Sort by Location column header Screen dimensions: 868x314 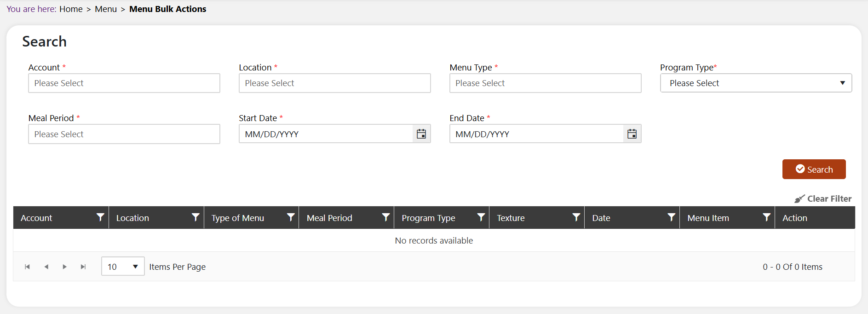(x=132, y=218)
